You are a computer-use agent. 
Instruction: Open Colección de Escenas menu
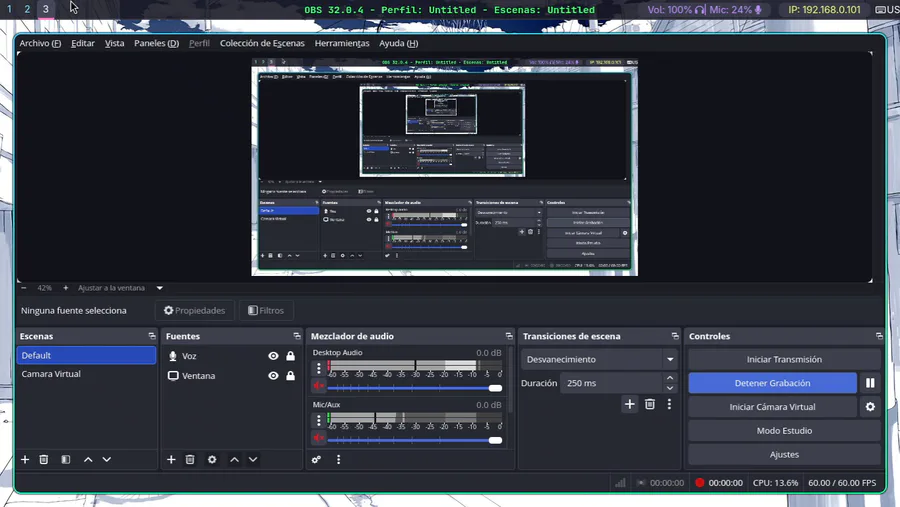pos(262,43)
